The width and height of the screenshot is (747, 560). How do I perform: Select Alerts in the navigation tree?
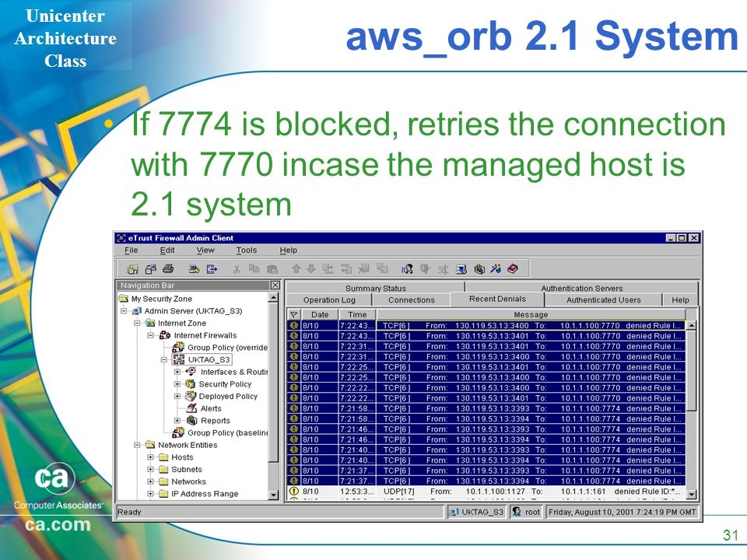211,408
